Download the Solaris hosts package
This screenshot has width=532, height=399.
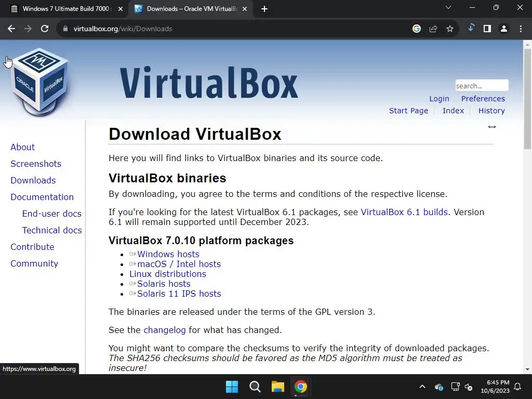coord(164,284)
